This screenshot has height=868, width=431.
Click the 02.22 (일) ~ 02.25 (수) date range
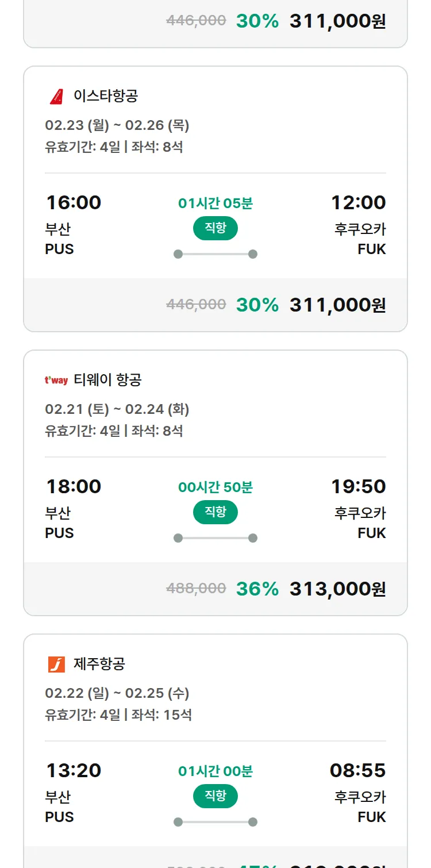117,693
